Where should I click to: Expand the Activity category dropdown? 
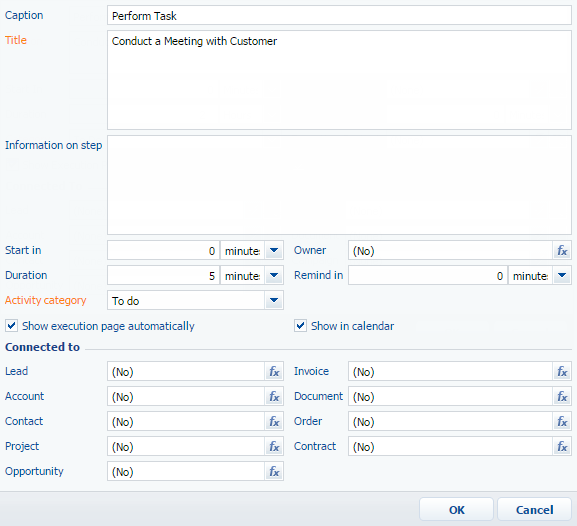pos(274,301)
